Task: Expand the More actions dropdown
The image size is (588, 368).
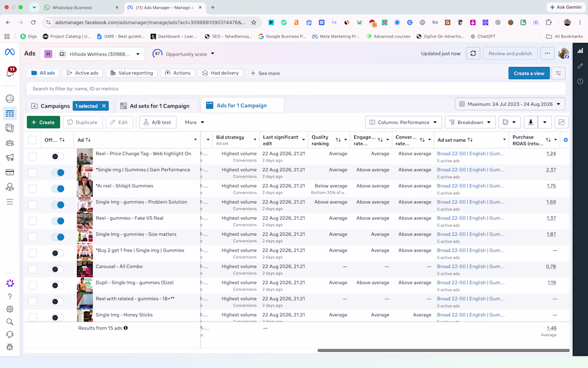Action: click(194, 122)
